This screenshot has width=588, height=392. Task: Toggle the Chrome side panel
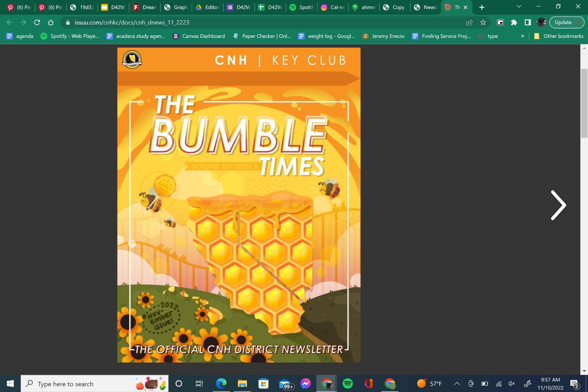(528, 22)
